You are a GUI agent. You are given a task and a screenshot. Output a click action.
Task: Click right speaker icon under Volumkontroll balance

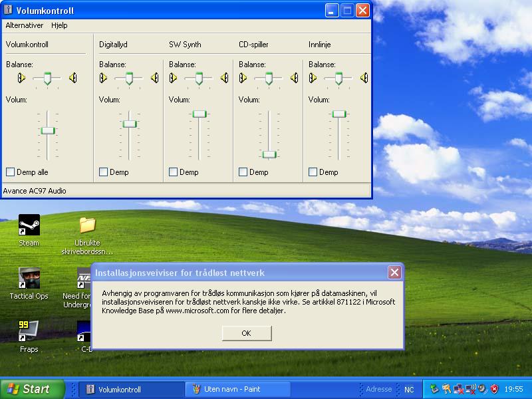73,78
